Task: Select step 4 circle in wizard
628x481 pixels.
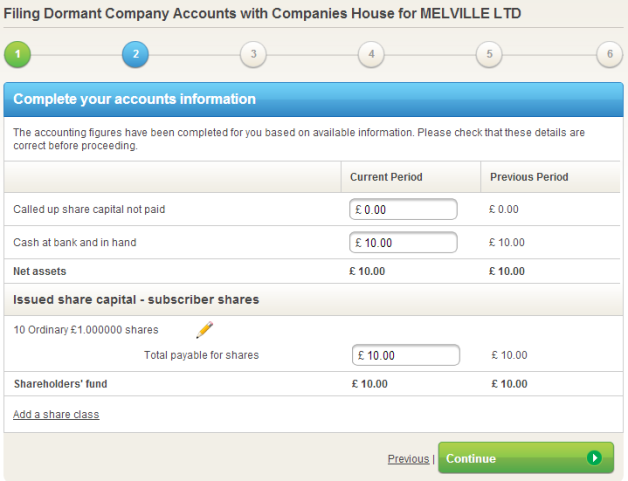Action: (x=371, y=54)
